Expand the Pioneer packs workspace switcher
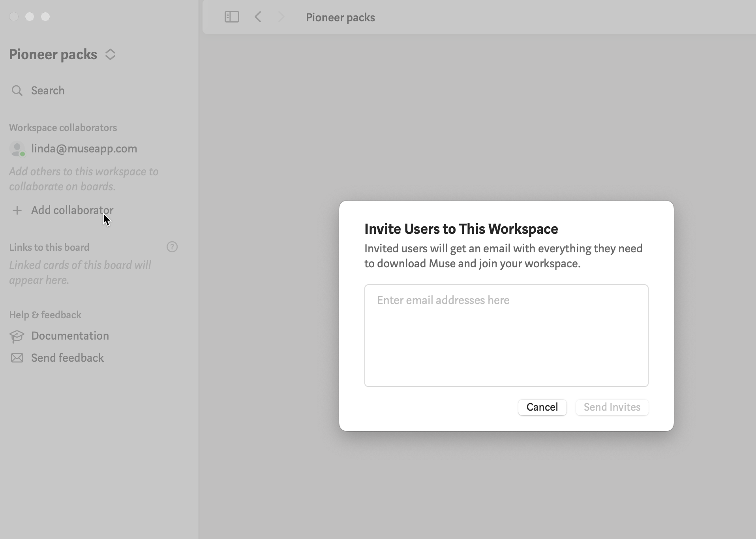Viewport: 756px width, 539px height. tap(111, 54)
